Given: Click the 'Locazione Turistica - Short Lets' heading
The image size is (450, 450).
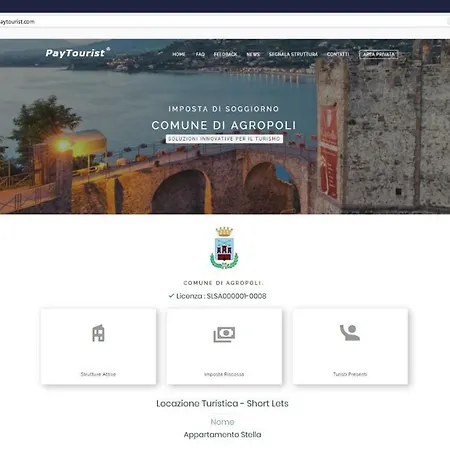Looking at the screenshot, I should tap(222, 403).
